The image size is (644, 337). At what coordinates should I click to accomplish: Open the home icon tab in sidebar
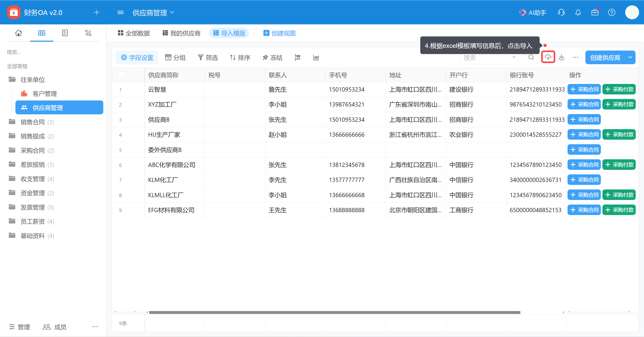click(18, 33)
